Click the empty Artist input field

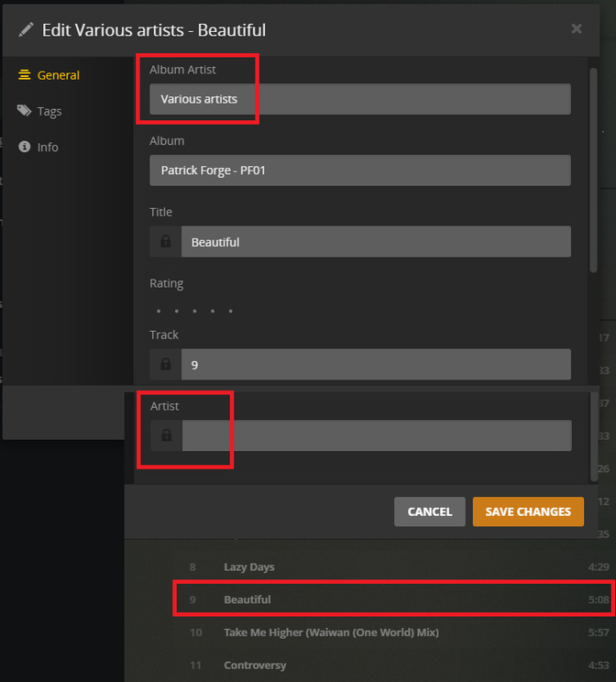coord(377,435)
